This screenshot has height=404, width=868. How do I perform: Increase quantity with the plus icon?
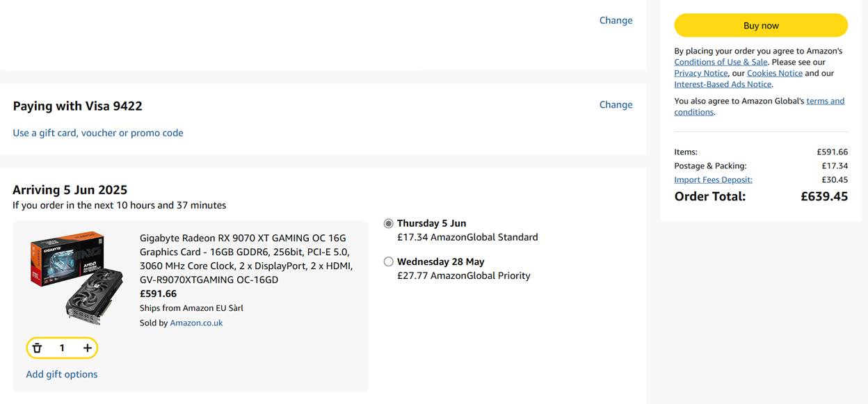tap(87, 348)
